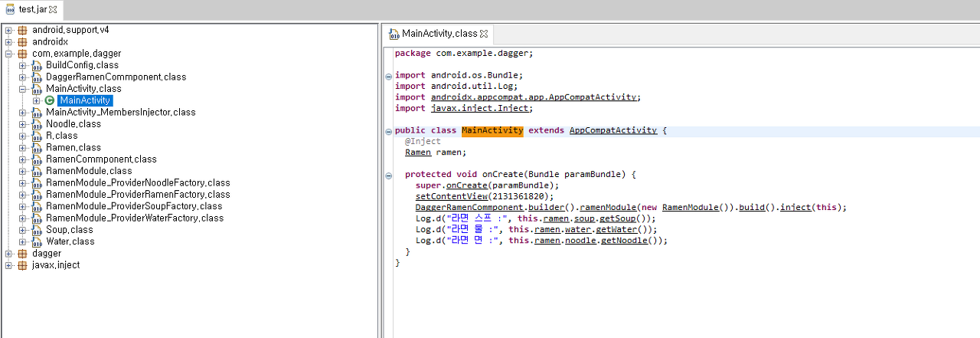Screen dimensions: 980x338
Task: Collapse the MainActivity.class node
Action: click(22, 89)
